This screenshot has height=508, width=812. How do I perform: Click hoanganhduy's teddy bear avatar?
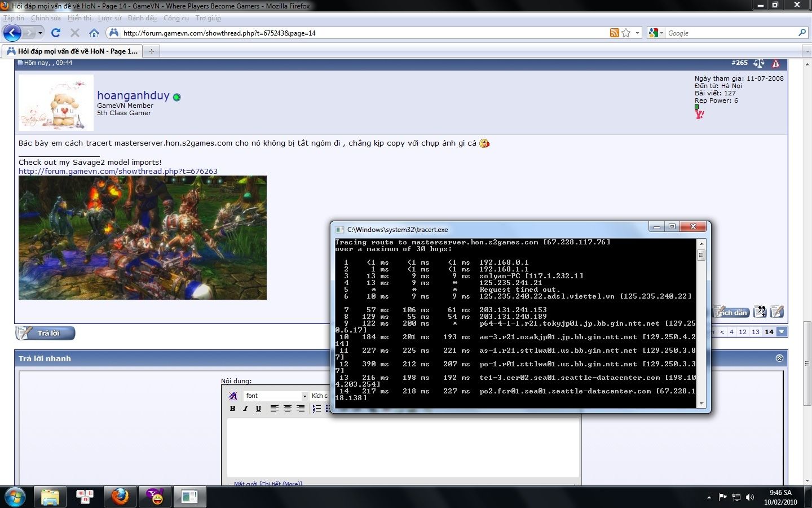56,103
